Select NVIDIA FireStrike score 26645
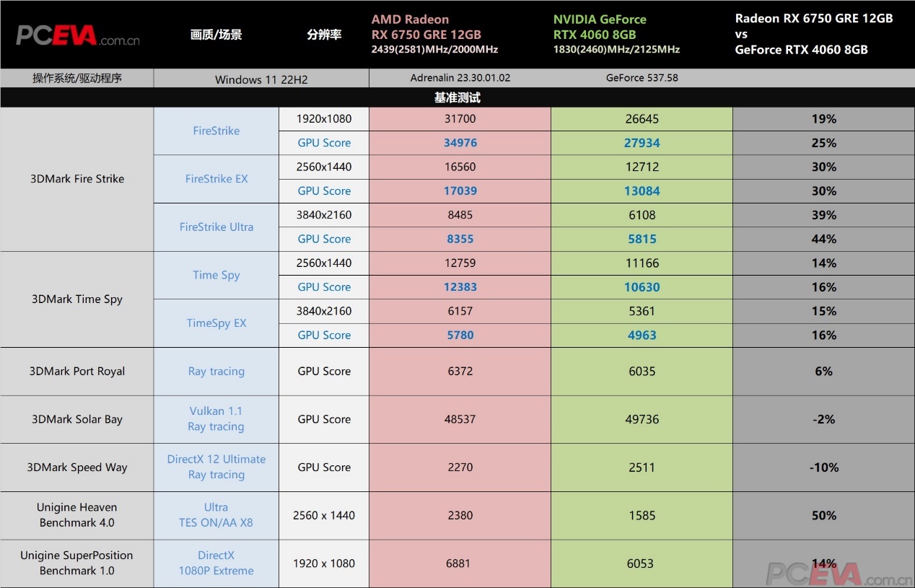The image size is (915, 588). coord(642,119)
